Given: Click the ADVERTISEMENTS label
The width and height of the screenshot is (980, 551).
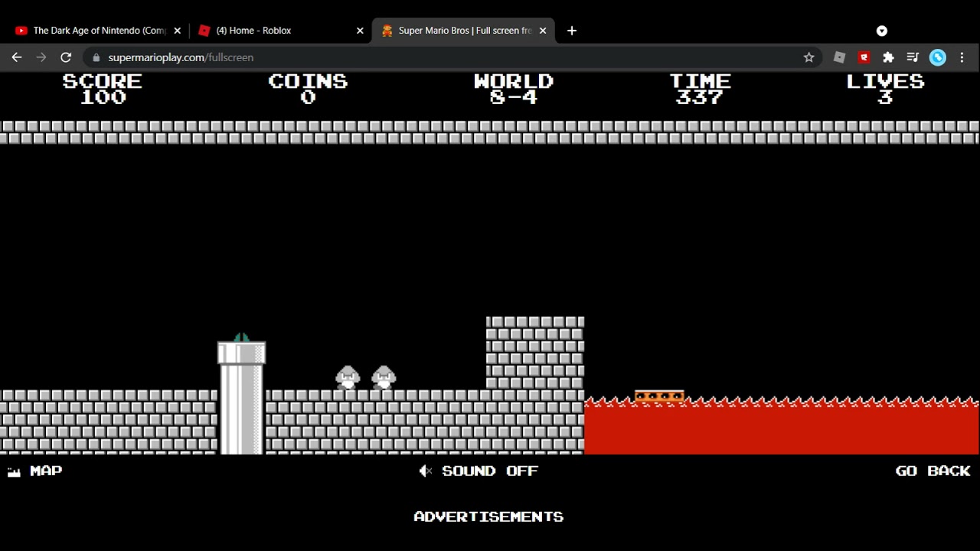Looking at the screenshot, I should 488,517.
